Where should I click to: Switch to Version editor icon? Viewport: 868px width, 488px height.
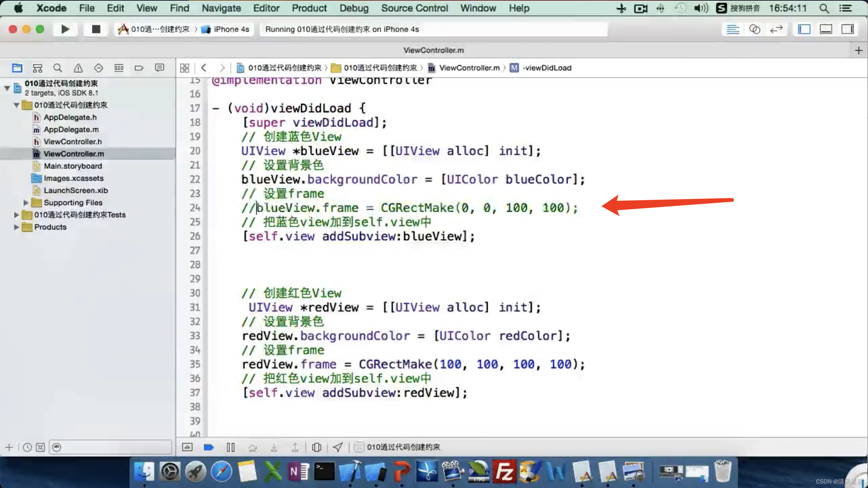click(x=776, y=29)
